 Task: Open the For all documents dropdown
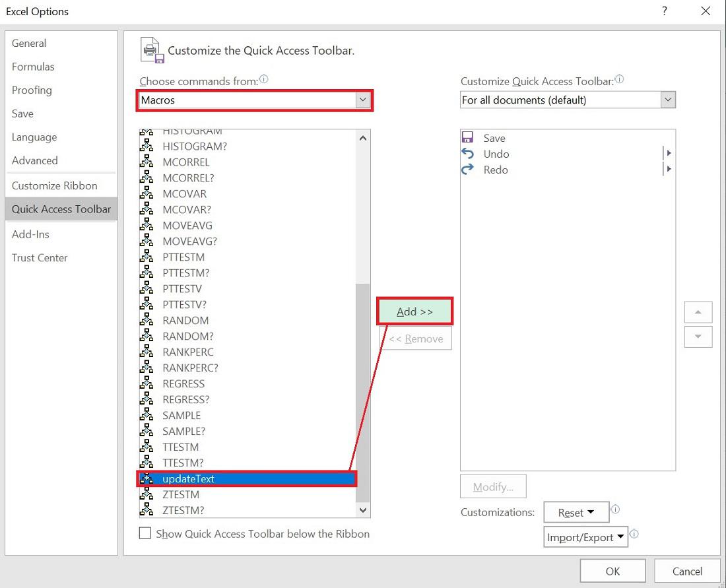pos(668,100)
